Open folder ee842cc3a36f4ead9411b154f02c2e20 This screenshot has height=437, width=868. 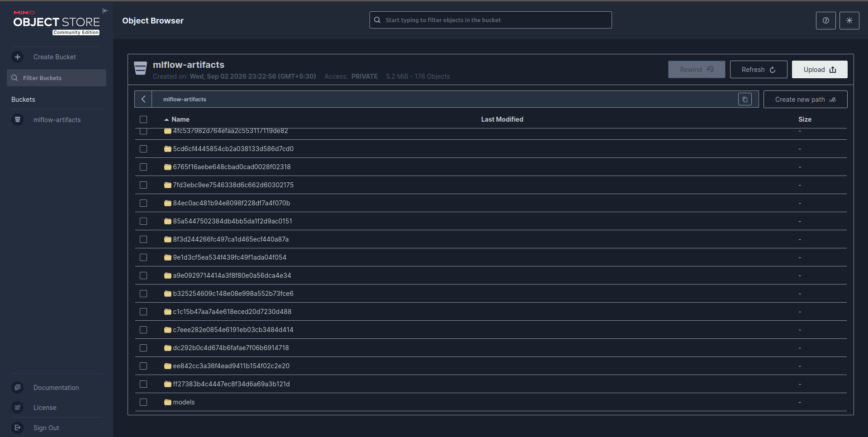click(231, 366)
